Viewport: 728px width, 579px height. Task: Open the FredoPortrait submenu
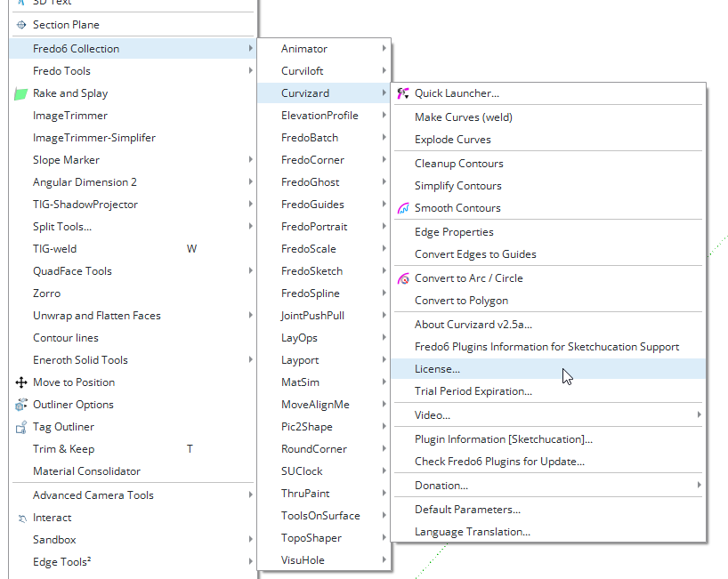(324, 227)
